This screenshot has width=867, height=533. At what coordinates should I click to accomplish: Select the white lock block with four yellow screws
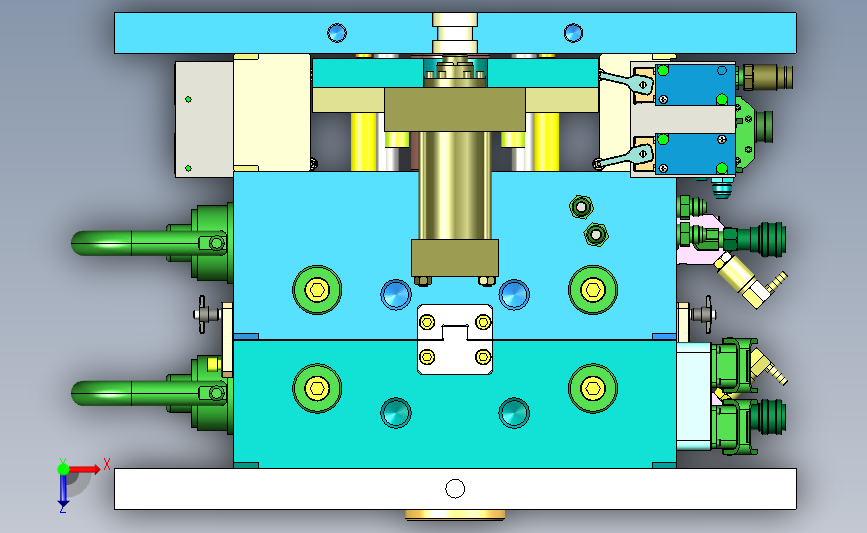[x=455, y=339]
